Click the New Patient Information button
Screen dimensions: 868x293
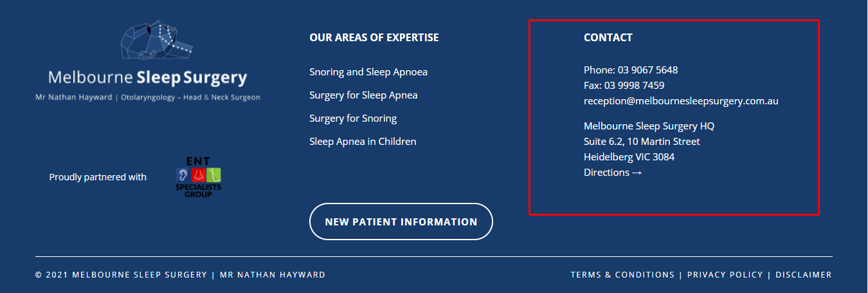pos(401,222)
